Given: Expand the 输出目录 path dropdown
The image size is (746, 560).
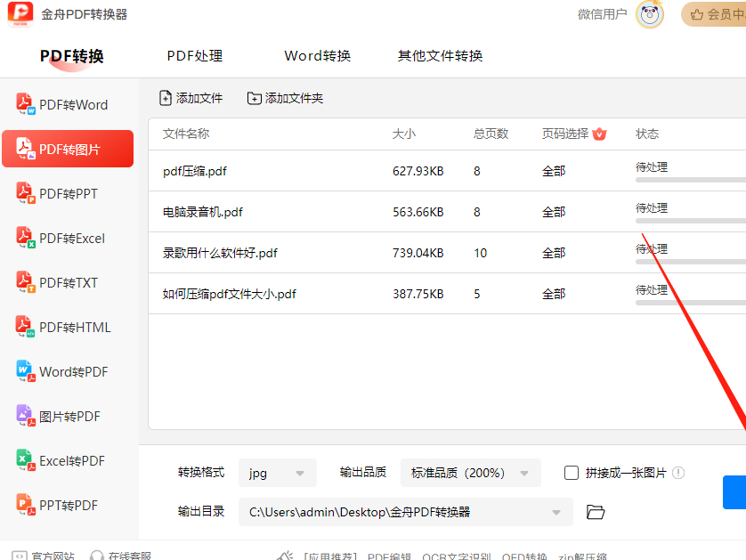Looking at the screenshot, I should (556, 512).
